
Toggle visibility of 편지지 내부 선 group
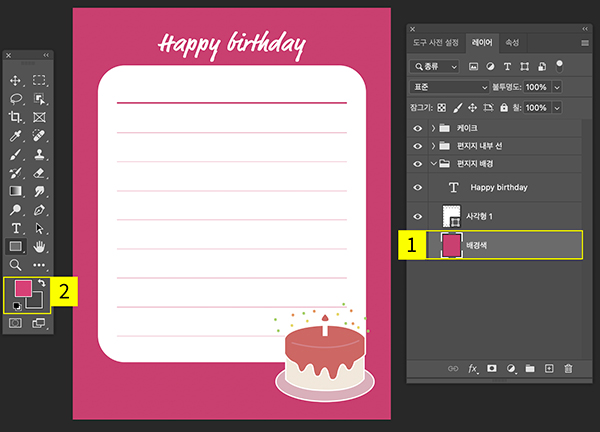(x=417, y=146)
